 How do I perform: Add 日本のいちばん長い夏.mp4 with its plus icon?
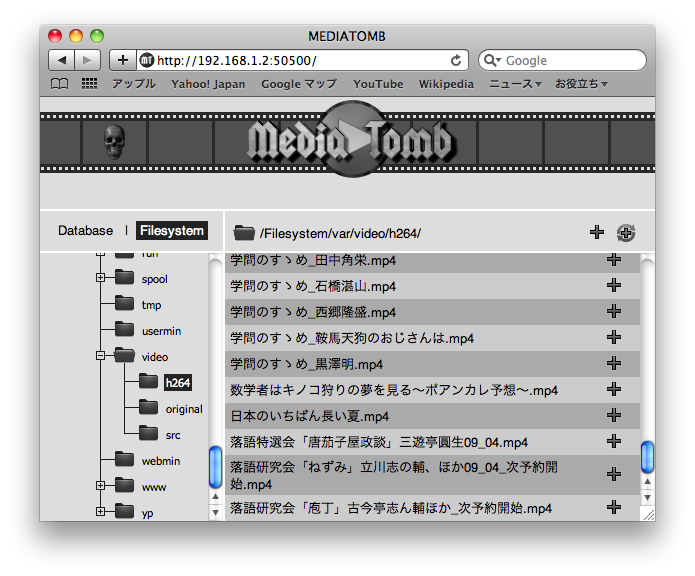pyautogui.click(x=614, y=416)
